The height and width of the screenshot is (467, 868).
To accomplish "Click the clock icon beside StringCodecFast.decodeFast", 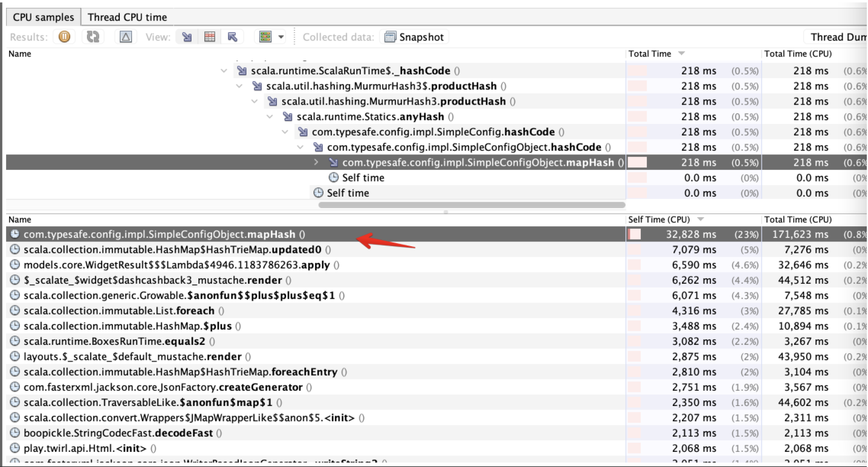I will (15, 433).
